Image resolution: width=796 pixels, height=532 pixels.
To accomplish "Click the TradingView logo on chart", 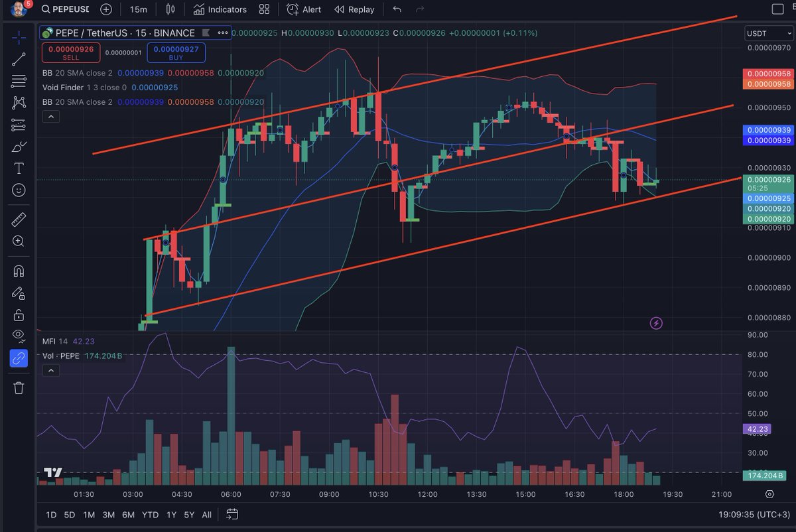I will coord(53,473).
